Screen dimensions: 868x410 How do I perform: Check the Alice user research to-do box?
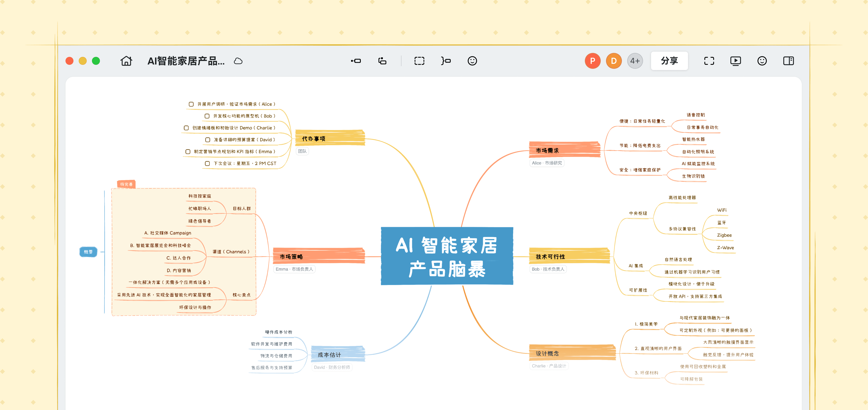[191, 104]
